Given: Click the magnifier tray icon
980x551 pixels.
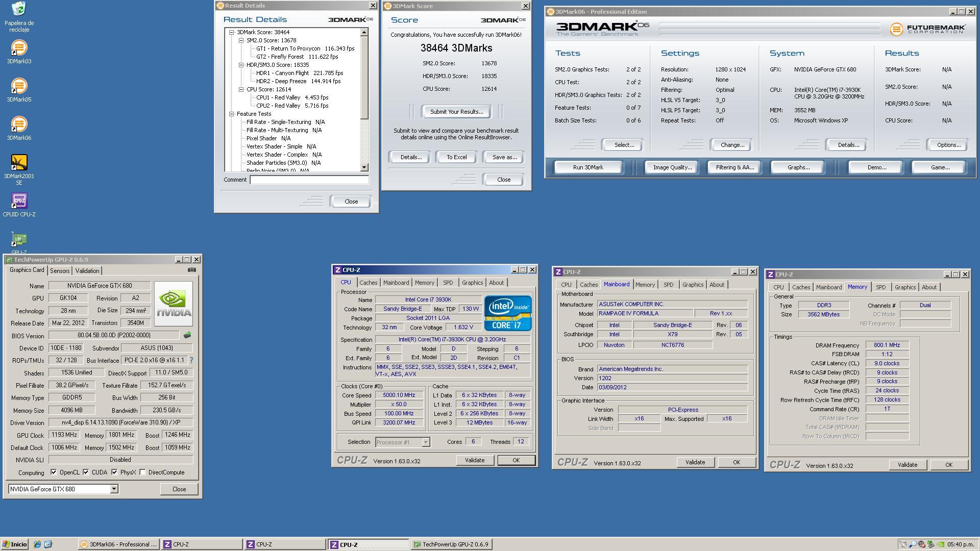Looking at the screenshot, I should pos(913,544).
